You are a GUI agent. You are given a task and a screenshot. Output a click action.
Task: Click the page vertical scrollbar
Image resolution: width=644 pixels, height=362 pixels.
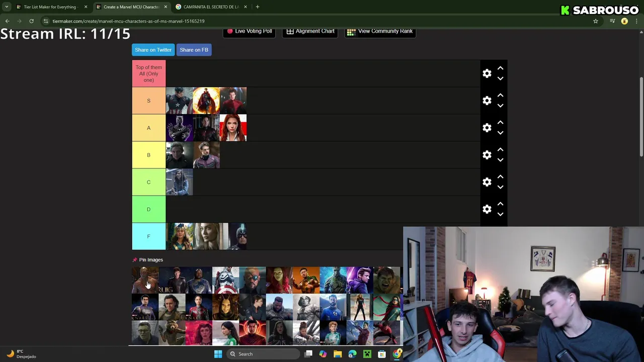(x=641, y=116)
